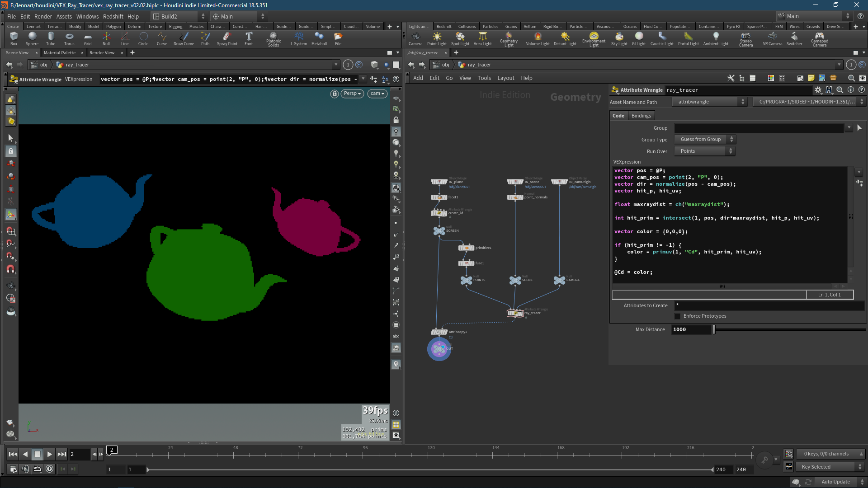Image resolution: width=868 pixels, height=488 pixels.
Task: Open the cam camera menu
Action: pos(377,94)
